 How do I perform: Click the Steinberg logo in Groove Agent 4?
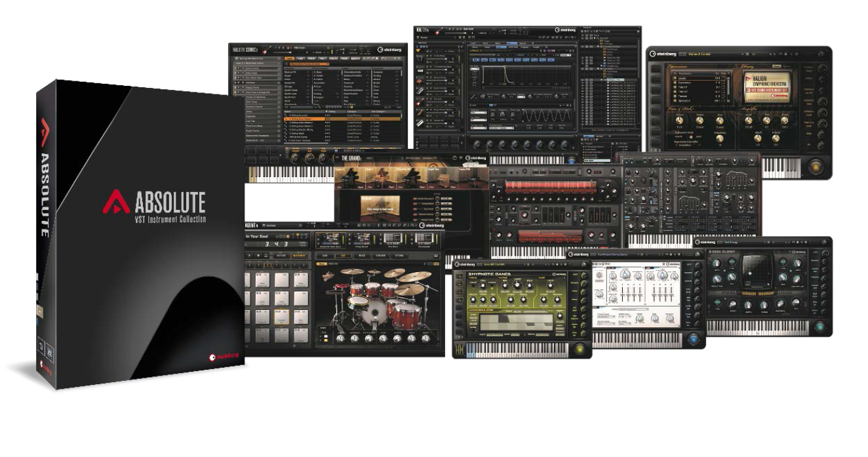pos(430,226)
